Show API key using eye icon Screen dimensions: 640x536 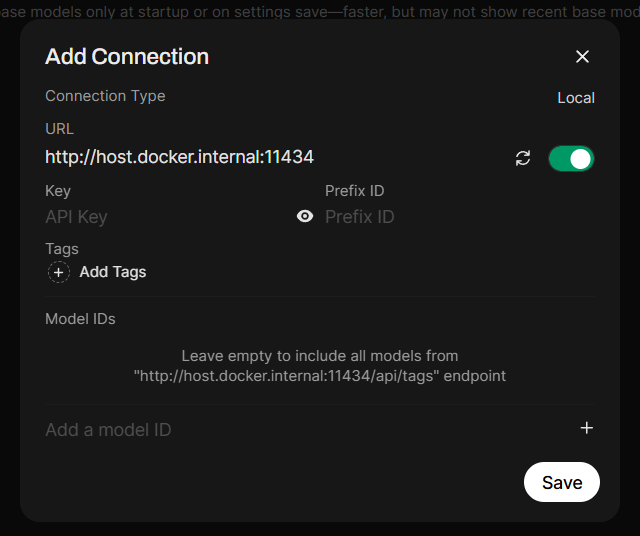tap(305, 216)
